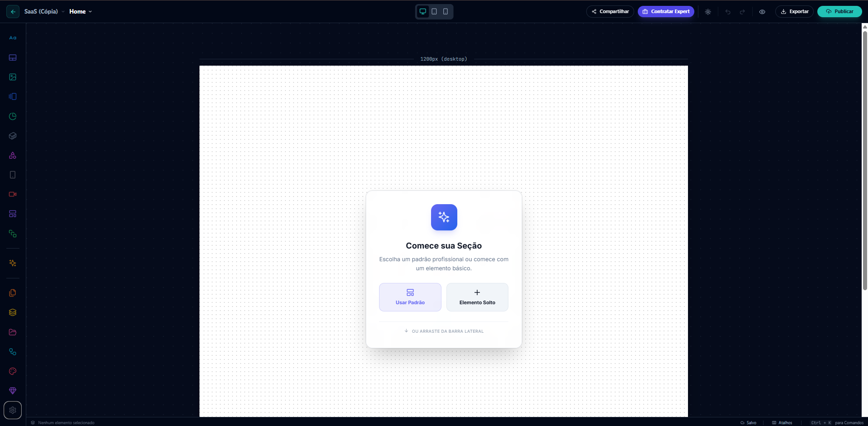Click 'Ctrl + K para Comandos' hint
The image size is (868, 426).
click(837, 423)
